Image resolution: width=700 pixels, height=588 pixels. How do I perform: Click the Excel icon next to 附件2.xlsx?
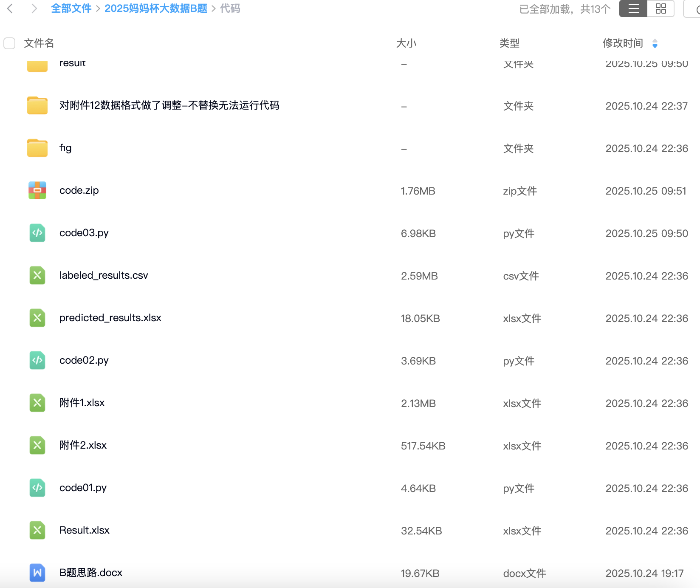coord(37,445)
